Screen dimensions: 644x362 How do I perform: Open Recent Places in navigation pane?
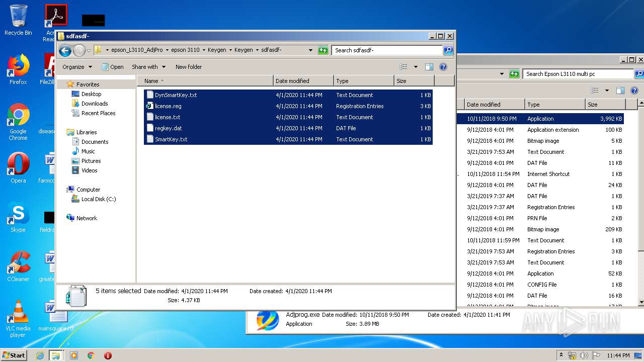[x=98, y=113]
